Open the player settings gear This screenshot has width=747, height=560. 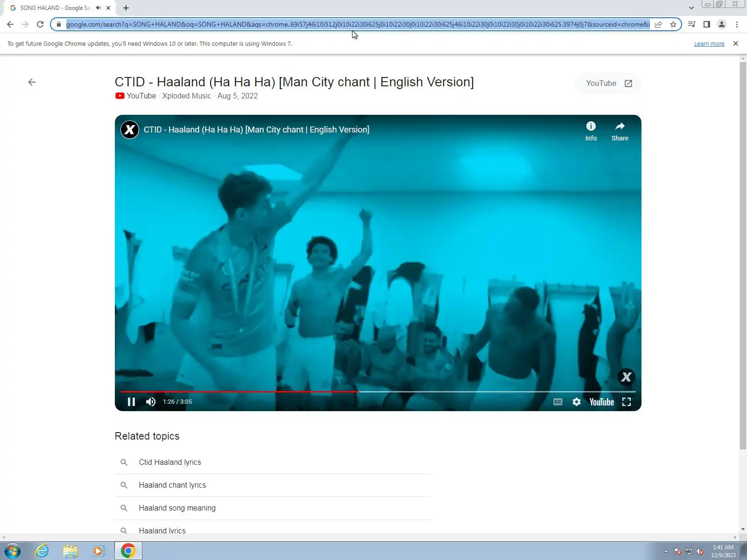pos(577,402)
